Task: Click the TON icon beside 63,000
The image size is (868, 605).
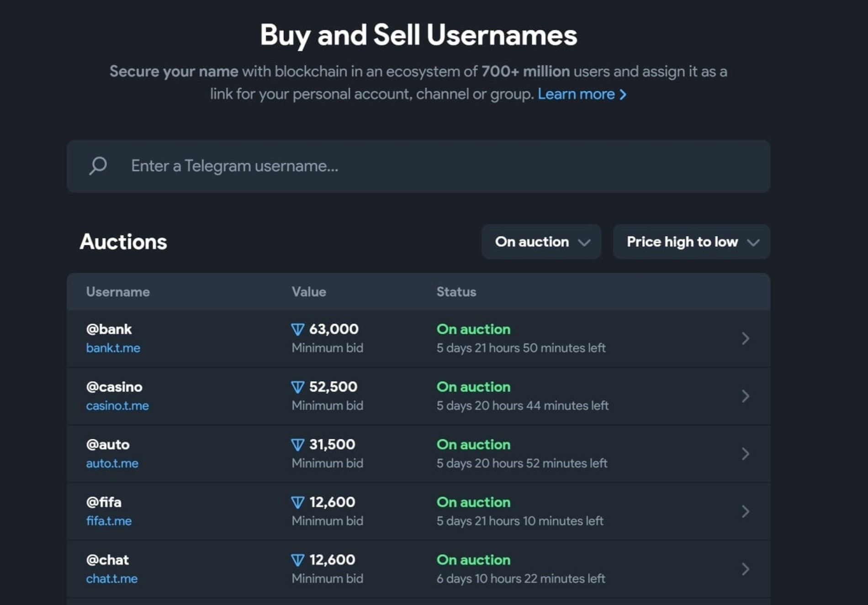Action: coord(297,329)
